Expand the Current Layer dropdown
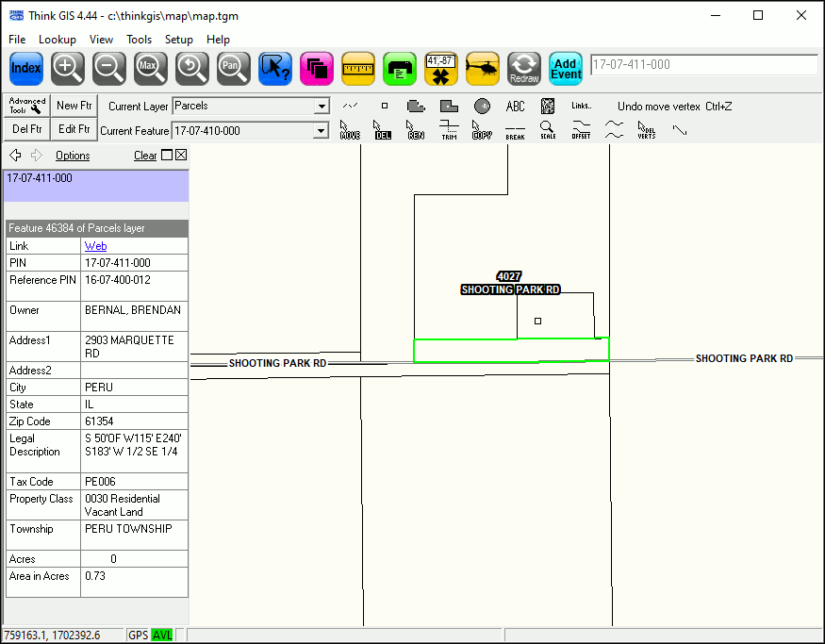The width and height of the screenshot is (825, 644). tap(322, 107)
